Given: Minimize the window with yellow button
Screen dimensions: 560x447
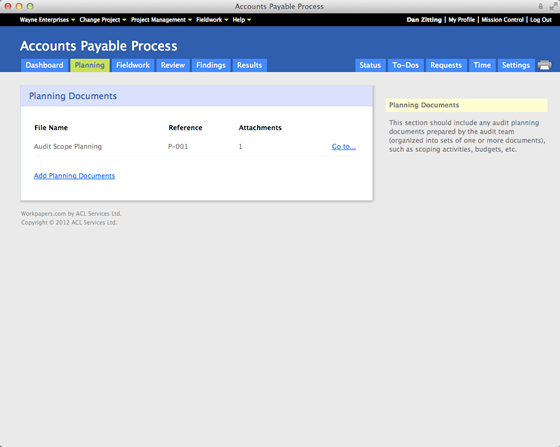Looking at the screenshot, I should 19,6.
